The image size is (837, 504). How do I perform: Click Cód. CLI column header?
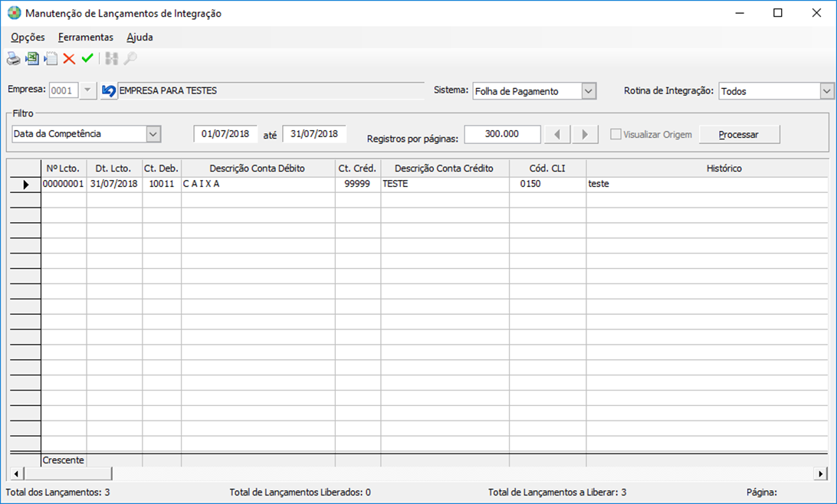pos(548,169)
